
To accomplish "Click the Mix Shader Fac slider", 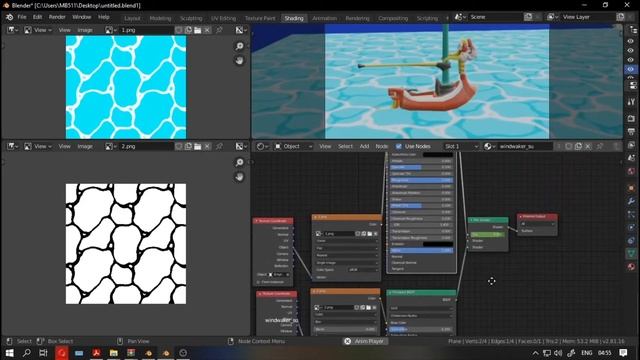I will [x=488, y=234].
